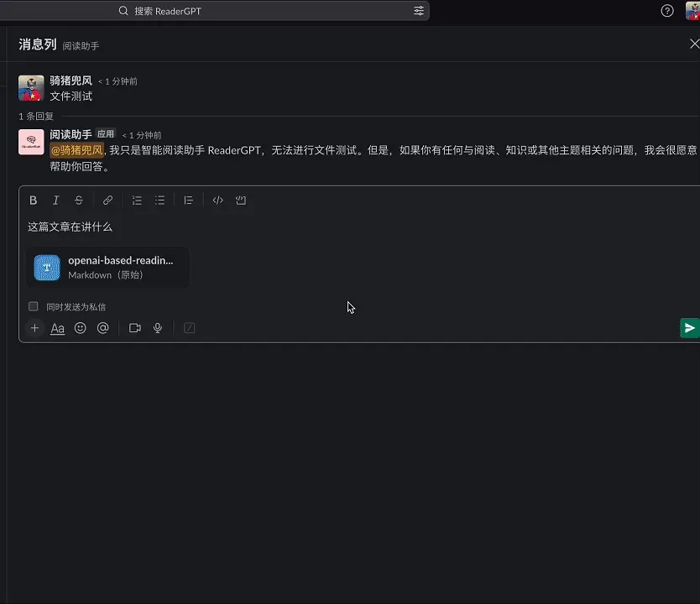The height and width of the screenshot is (604, 700).
Task: Open the openai-based-readin Markdown attachment
Action: click(x=109, y=267)
